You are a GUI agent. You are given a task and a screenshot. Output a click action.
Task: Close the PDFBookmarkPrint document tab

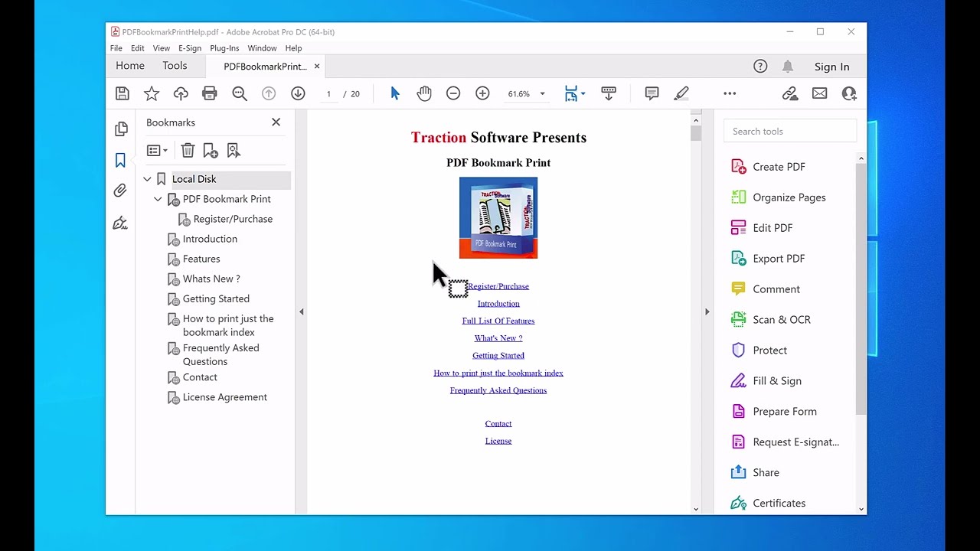point(317,67)
